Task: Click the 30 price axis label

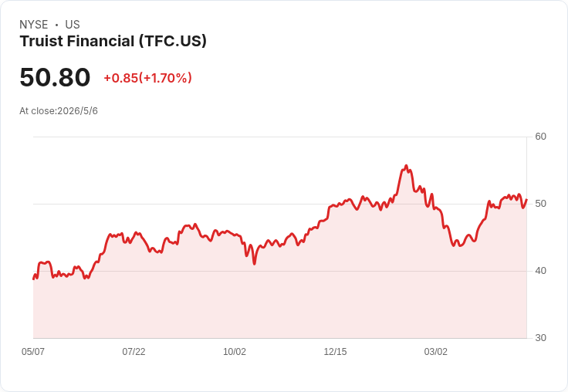Action: pyautogui.click(x=540, y=338)
